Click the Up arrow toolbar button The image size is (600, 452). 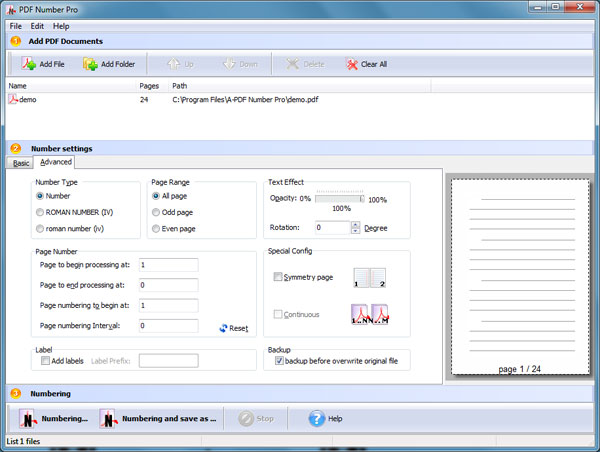point(180,64)
